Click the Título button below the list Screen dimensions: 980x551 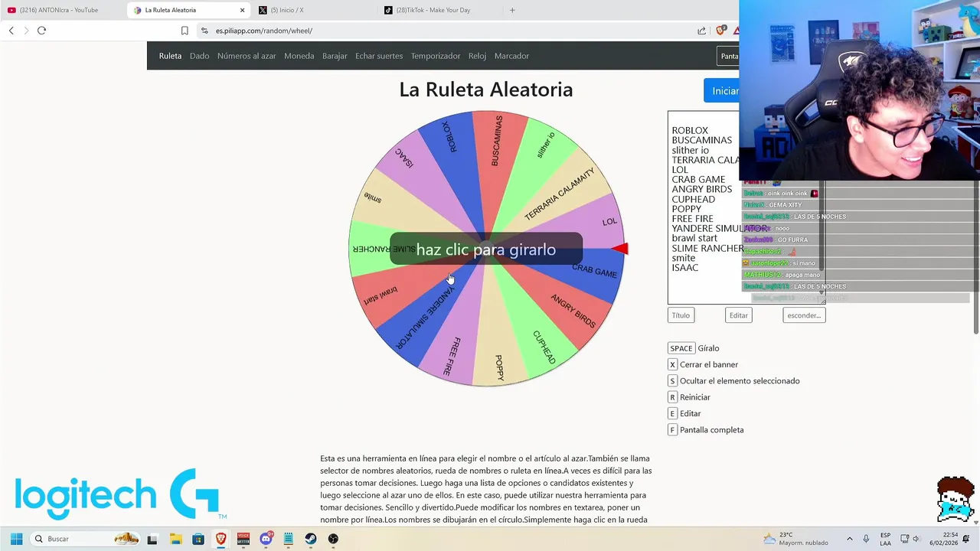(681, 315)
